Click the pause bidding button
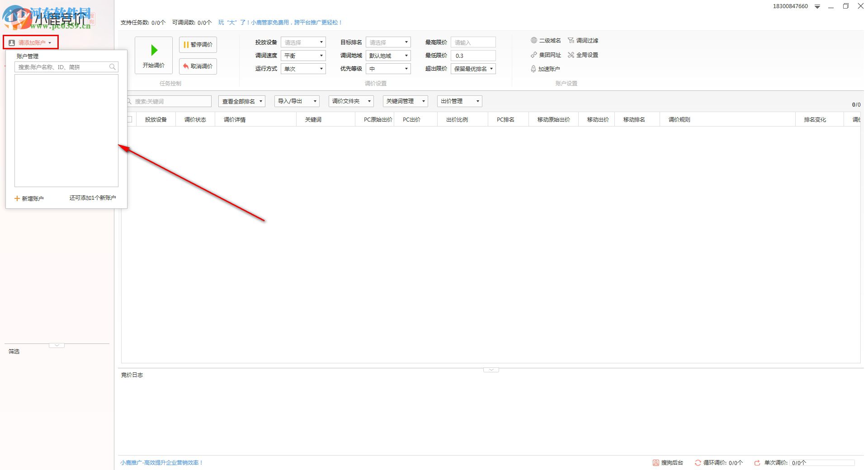Viewport: 868px width, 470px height. (x=198, y=45)
